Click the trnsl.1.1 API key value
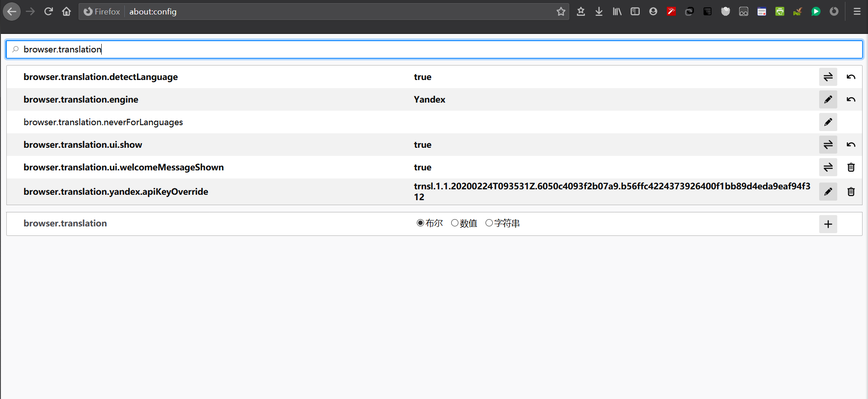 click(x=612, y=192)
